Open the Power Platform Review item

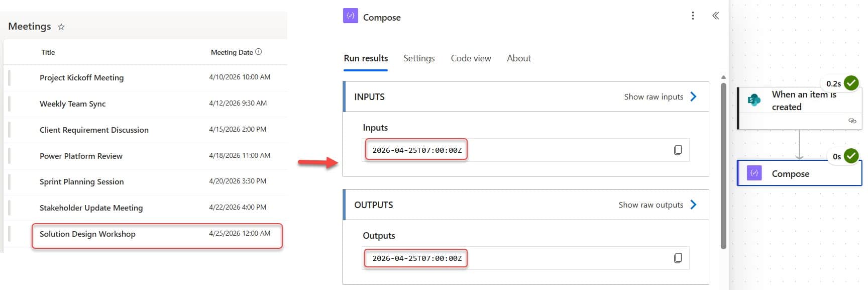click(x=81, y=156)
